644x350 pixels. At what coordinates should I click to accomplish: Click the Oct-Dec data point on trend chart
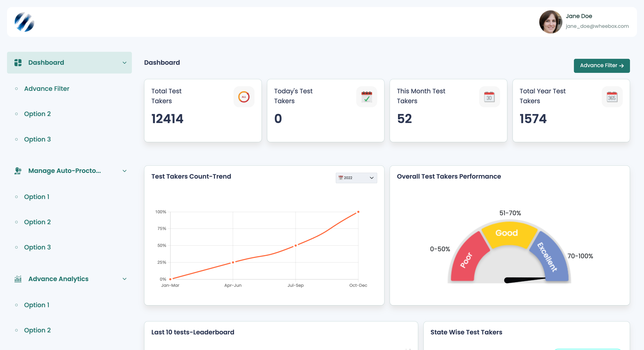pyautogui.click(x=358, y=212)
